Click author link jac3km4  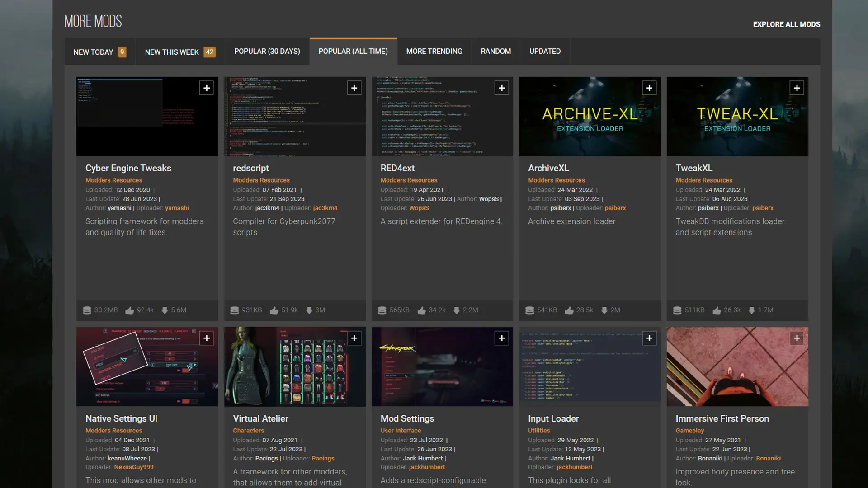266,208
